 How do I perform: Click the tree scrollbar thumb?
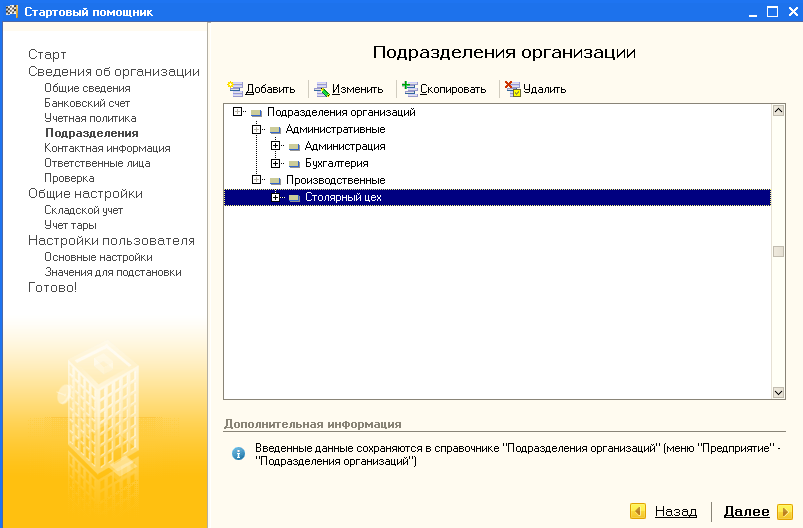[x=778, y=251]
